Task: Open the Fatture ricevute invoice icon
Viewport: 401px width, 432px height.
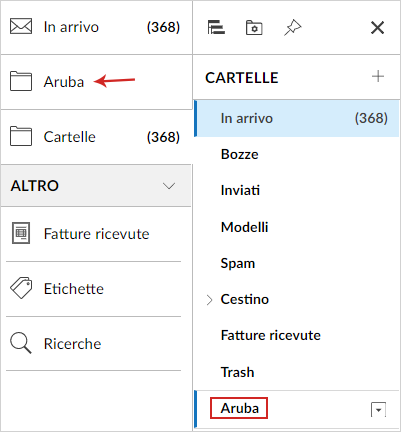Action: tap(21, 233)
